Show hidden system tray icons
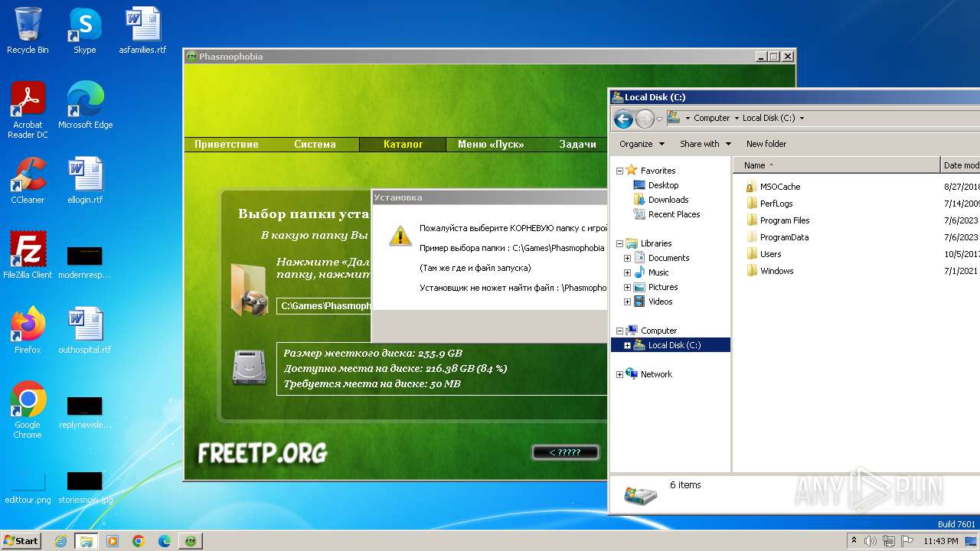The height and width of the screenshot is (551, 980). tap(854, 541)
